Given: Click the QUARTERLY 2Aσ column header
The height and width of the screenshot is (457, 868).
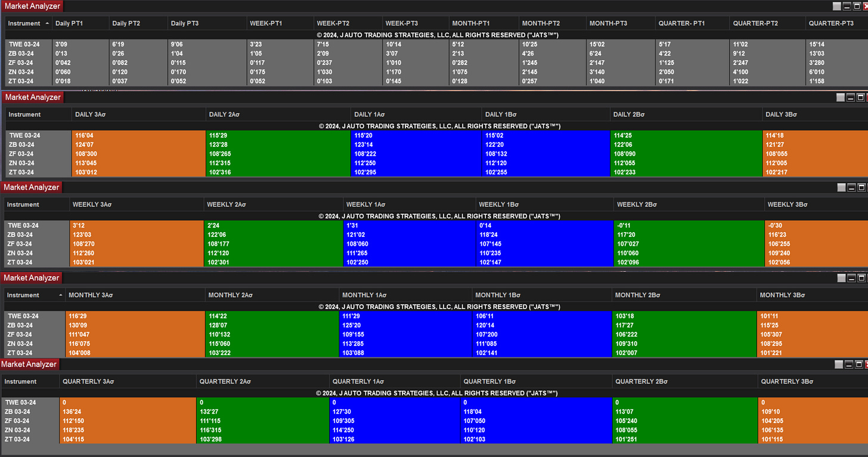Looking at the screenshot, I should [x=262, y=381].
